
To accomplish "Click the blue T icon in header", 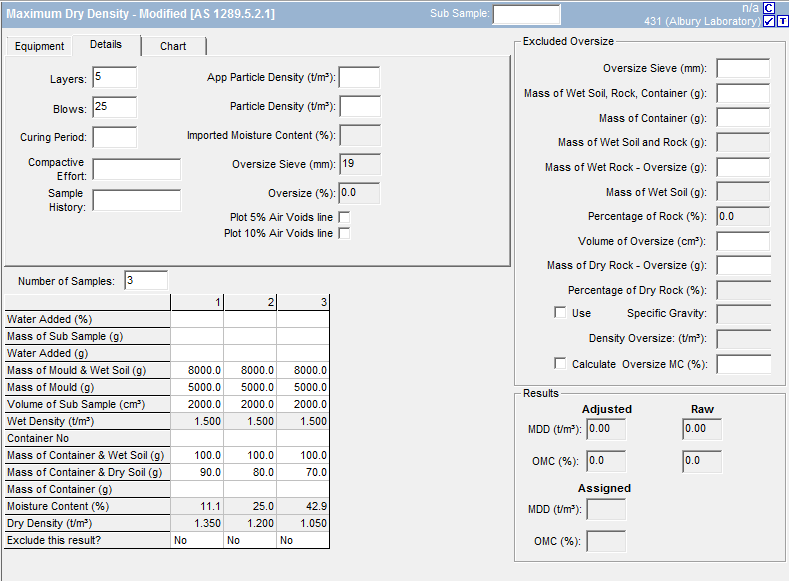I will point(782,22).
